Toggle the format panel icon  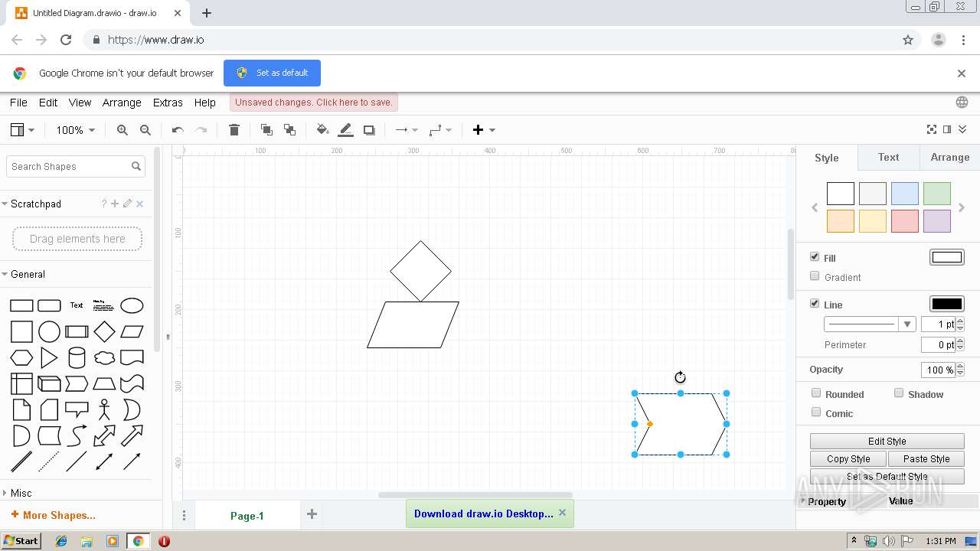947,130
